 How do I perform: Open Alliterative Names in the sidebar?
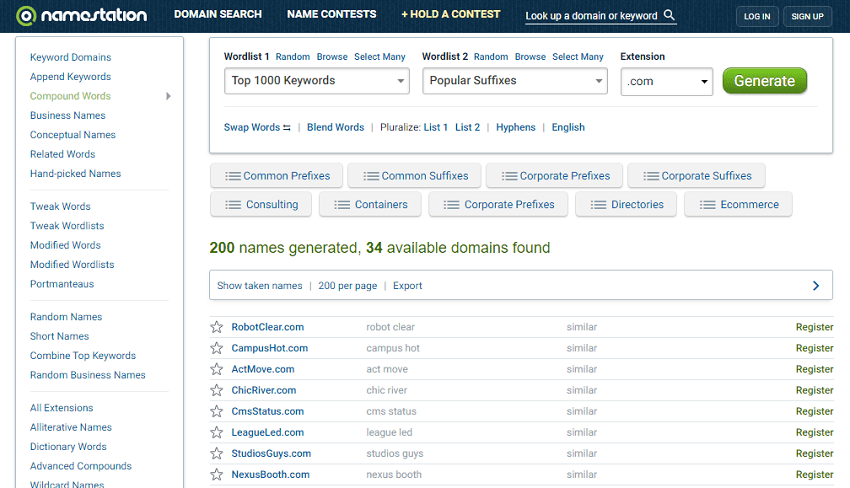tap(70, 427)
